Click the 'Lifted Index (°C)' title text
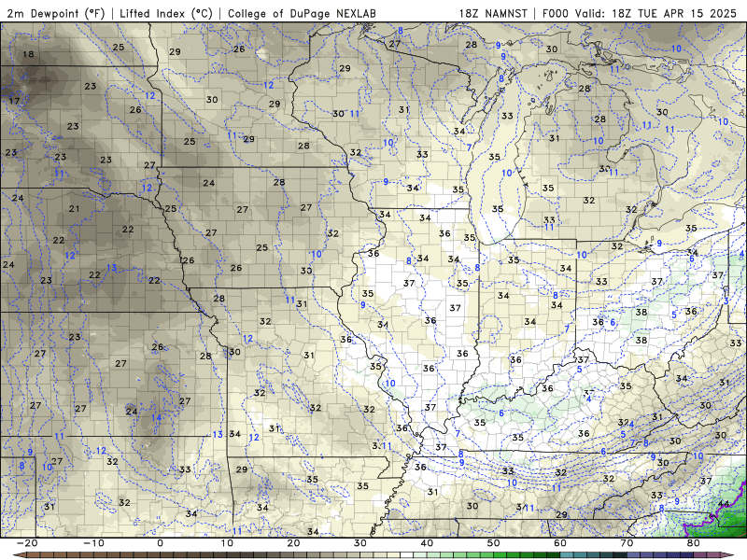 [166, 13]
